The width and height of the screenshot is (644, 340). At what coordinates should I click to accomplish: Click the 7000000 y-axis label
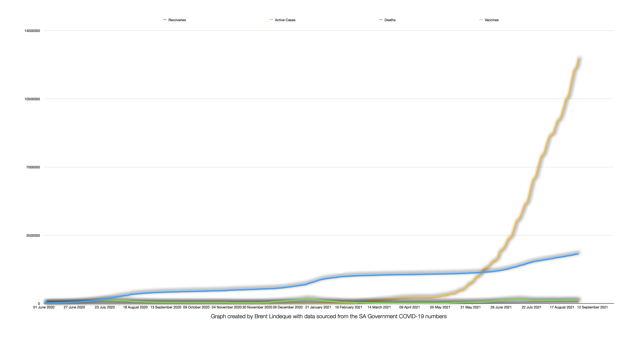[33, 167]
